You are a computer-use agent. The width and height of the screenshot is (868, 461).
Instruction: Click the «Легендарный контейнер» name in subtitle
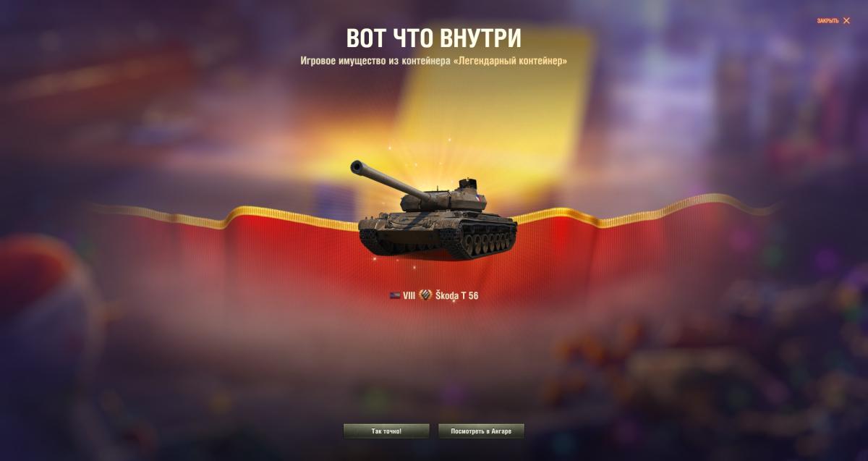click(x=509, y=62)
